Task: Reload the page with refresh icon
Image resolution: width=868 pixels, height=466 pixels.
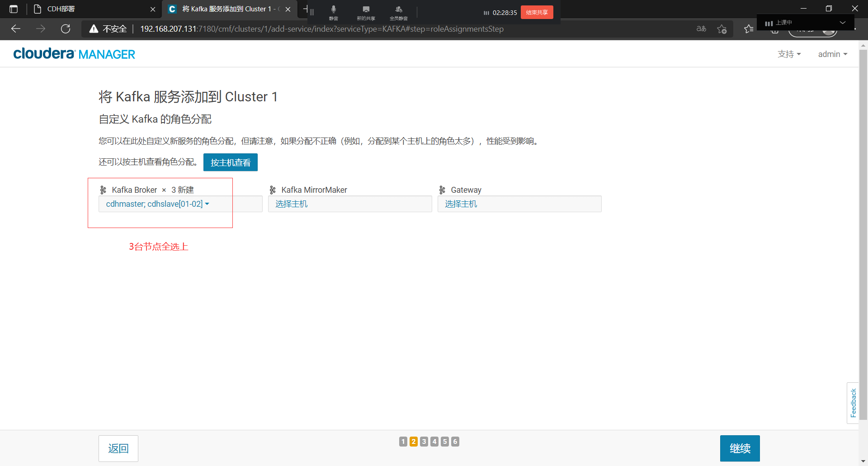Action: [x=66, y=29]
